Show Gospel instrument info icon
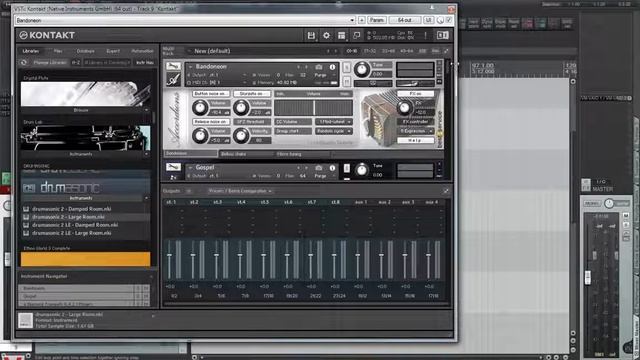The height and width of the screenshot is (360, 640). coord(332,168)
